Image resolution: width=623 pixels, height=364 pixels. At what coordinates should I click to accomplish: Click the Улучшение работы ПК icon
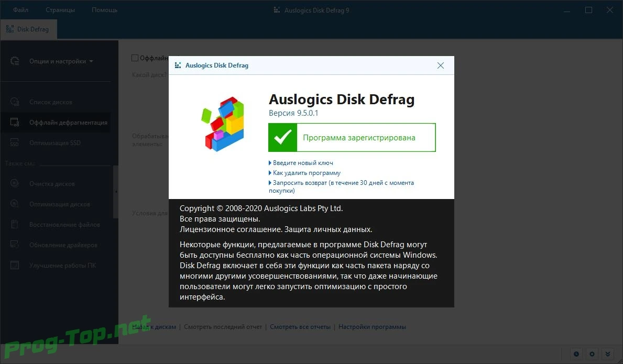[x=15, y=265]
